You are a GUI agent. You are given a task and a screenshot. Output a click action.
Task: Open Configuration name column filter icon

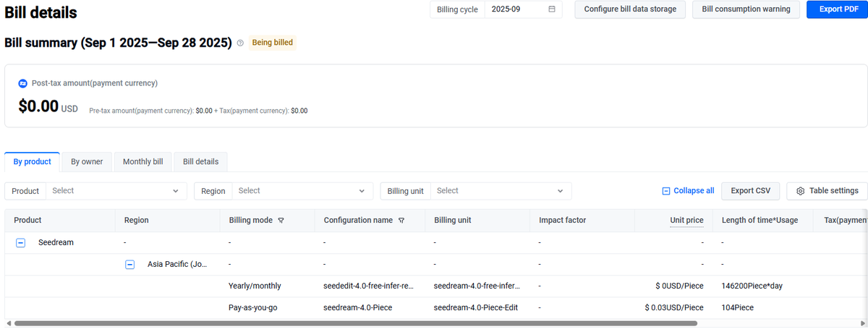(401, 220)
